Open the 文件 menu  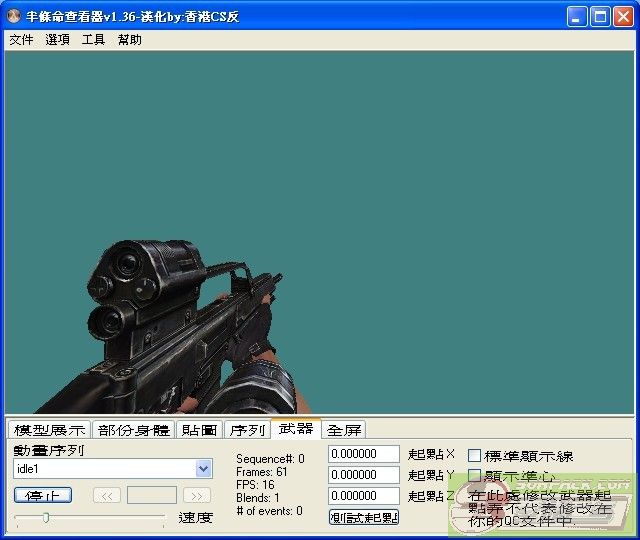pos(21,40)
